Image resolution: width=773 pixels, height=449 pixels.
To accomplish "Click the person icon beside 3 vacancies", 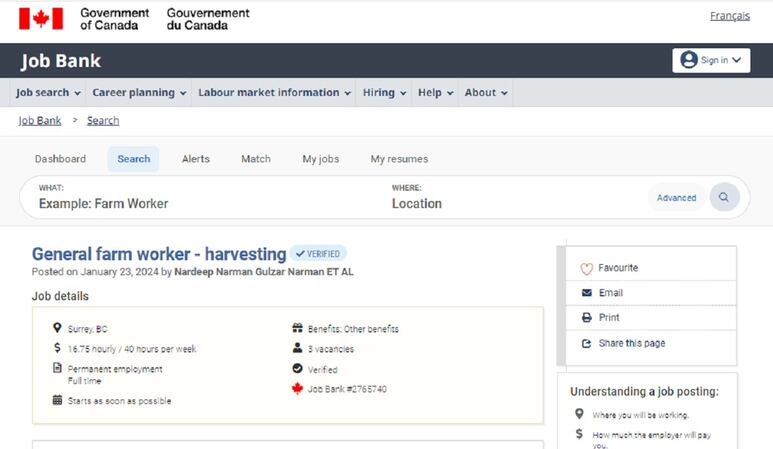I will click(x=297, y=348).
